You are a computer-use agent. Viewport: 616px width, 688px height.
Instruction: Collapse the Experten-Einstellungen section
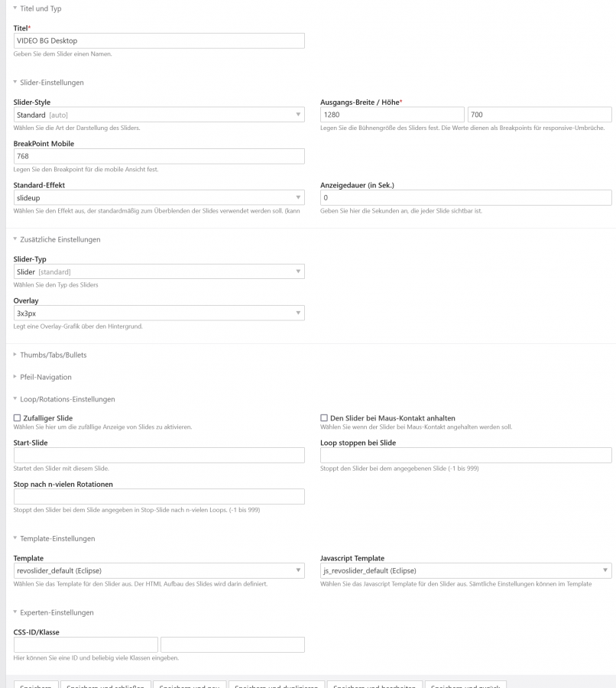coord(57,612)
